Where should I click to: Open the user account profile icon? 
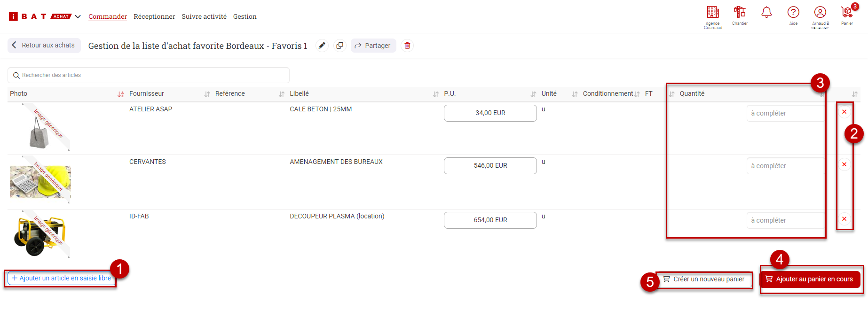820,13
